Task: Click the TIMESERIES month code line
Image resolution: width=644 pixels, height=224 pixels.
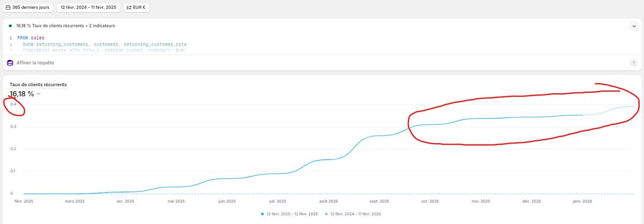Action: tap(105, 50)
